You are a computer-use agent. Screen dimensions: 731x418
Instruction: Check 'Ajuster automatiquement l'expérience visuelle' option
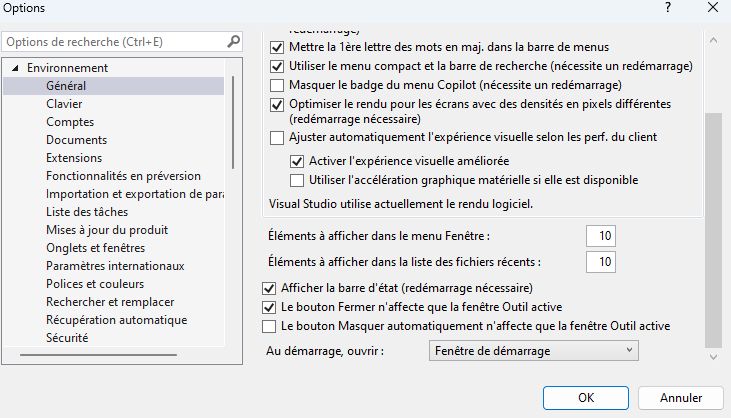click(278, 137)
